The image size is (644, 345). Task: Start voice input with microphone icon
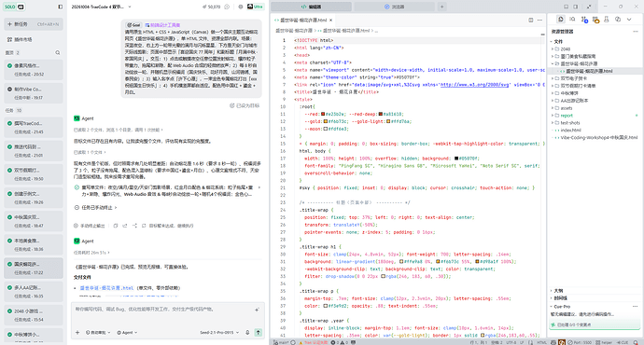tap(247, 333)
